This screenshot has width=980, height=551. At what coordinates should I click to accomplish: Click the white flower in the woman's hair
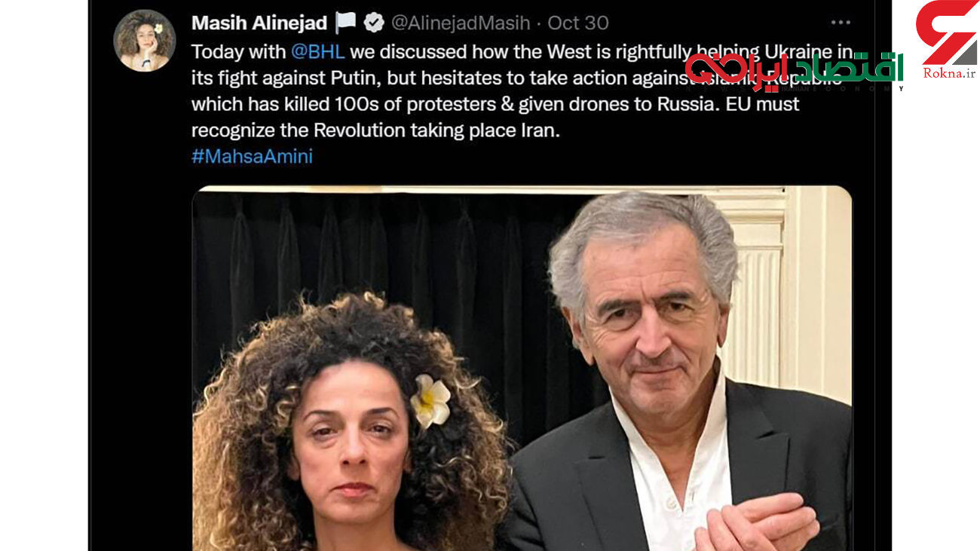[x=430, y=399]
